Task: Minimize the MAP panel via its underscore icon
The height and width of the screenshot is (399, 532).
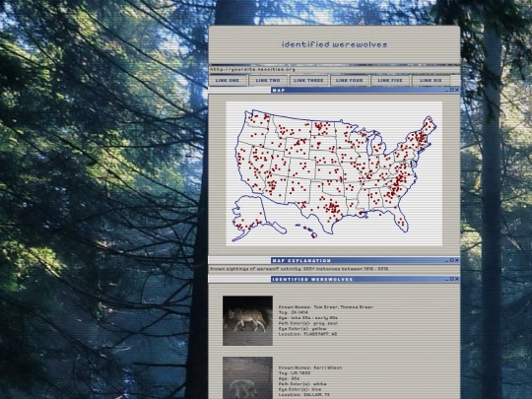Action: (447, 91)
